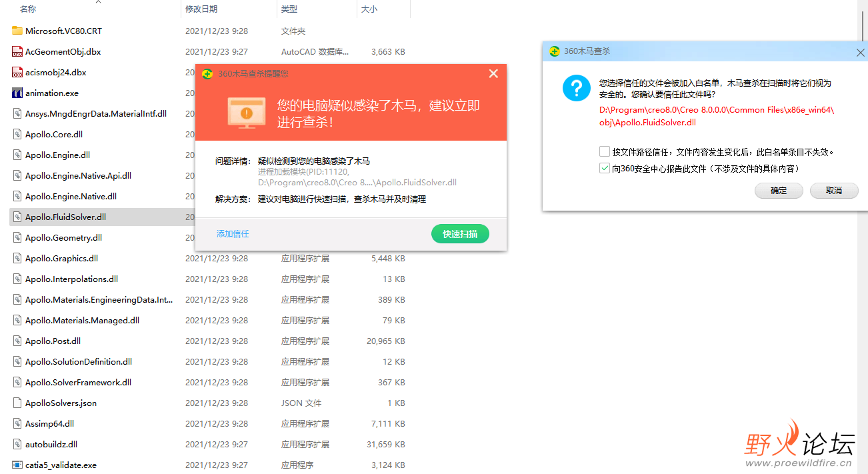This screenshot has height=474, width=868.
Task: Click the autobuildz.dll file icon
Action: coord(17,444)
